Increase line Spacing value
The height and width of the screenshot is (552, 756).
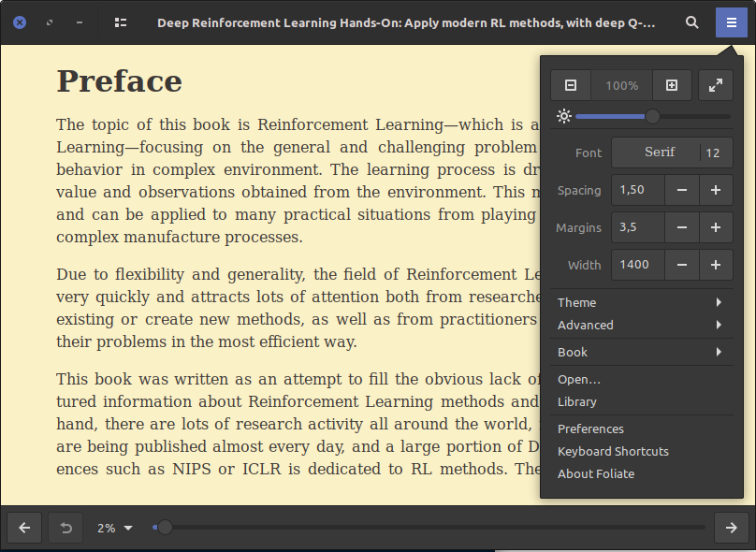(x=716, y=190)
